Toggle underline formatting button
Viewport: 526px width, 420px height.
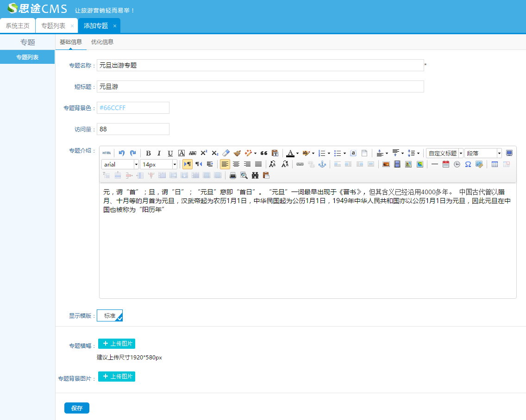[x=170, y=153]
